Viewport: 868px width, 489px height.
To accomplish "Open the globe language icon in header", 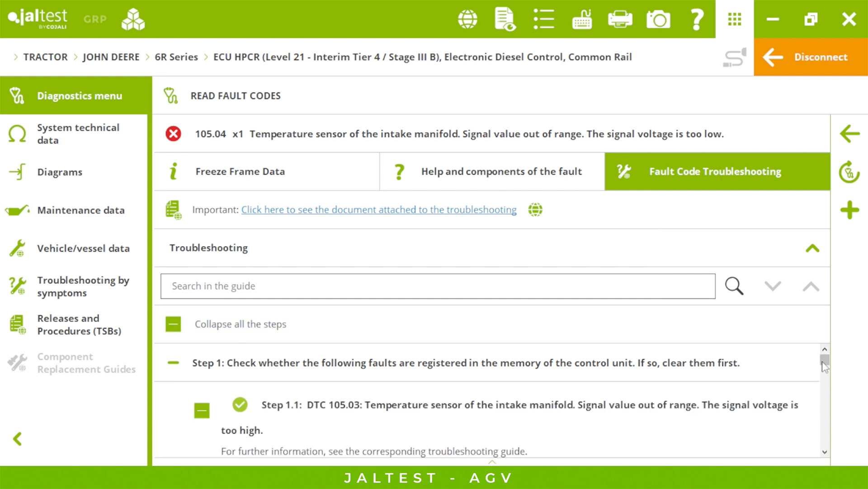I will coord(467,19).
